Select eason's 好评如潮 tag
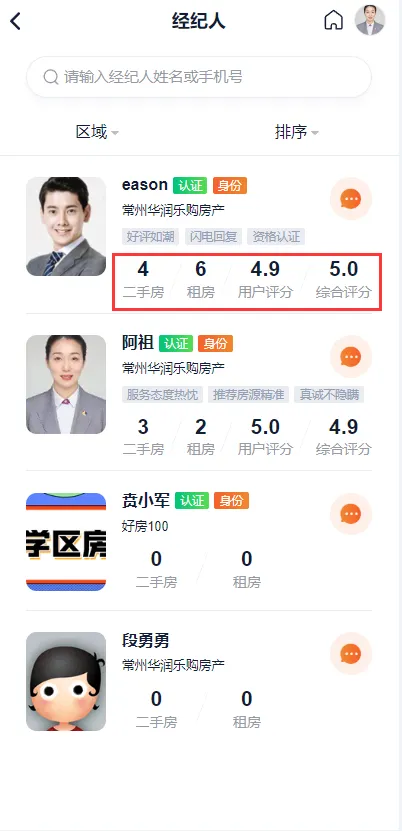Viewport: 402px width, 831px height. (150, 236)
